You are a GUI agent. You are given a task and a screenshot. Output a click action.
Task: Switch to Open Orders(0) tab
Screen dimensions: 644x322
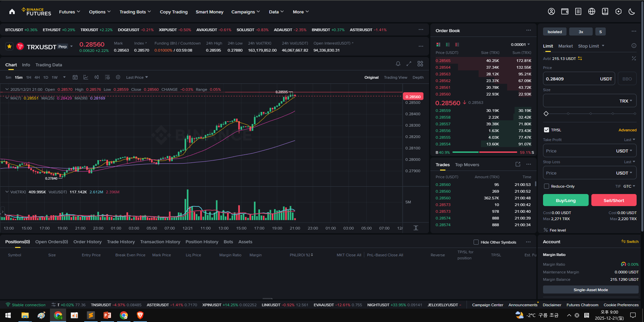click(52, 242)
